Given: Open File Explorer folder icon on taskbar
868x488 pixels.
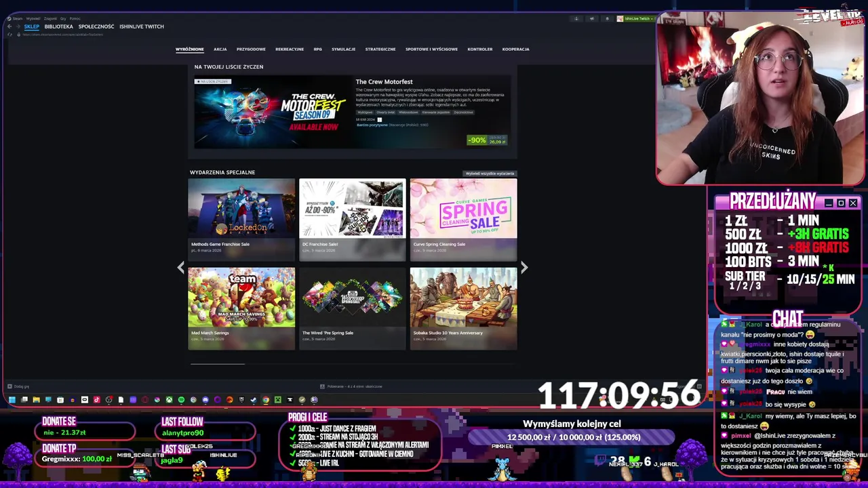Looking at the screenshot, I should point(37,400).
